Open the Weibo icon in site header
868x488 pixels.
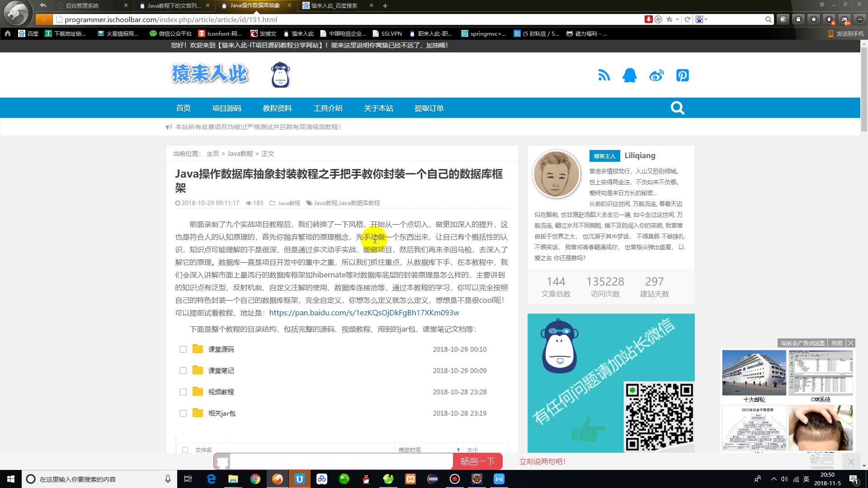[656, 75]
